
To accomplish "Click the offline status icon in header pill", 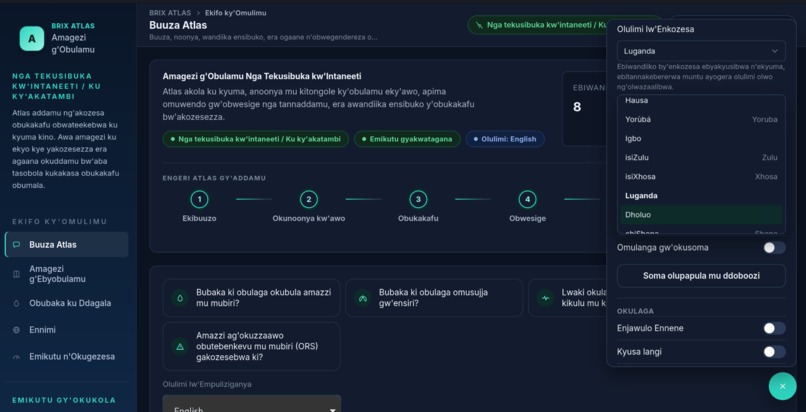I will click(479, 25).
